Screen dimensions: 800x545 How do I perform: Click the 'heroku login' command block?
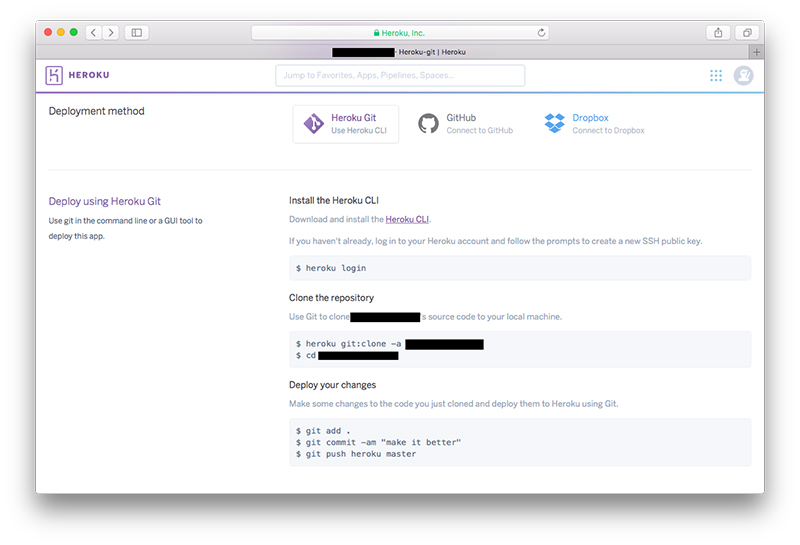(x=520, y=268)
